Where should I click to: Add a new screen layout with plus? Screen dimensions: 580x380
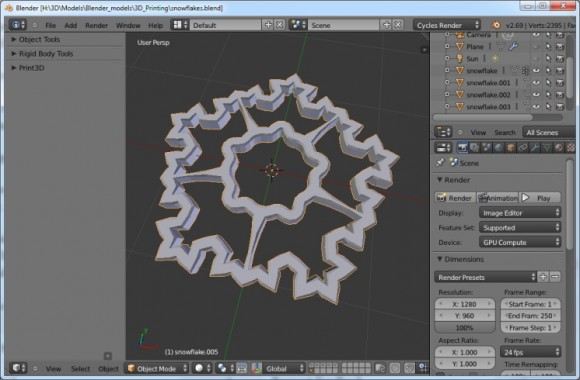(x=268, y=25)
